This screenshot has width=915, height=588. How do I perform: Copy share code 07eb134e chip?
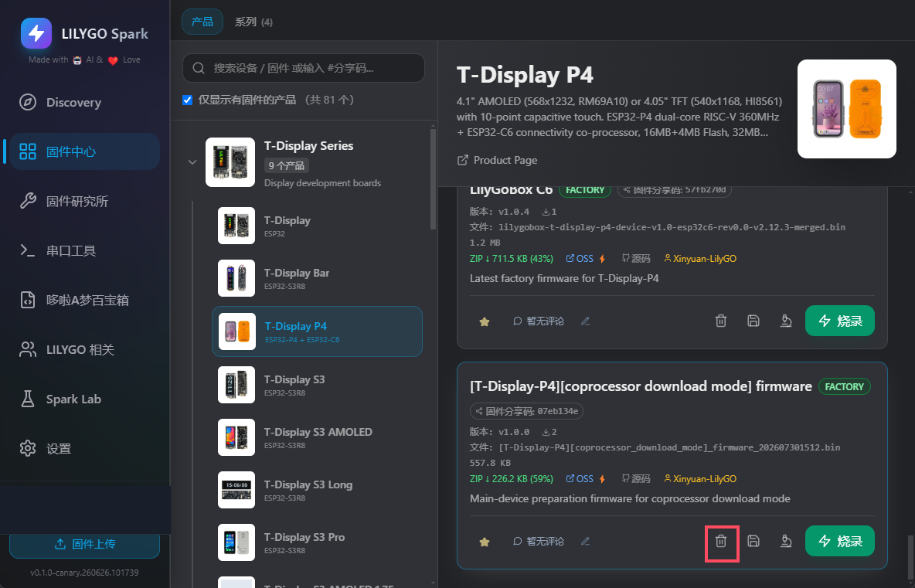point(526,411)
